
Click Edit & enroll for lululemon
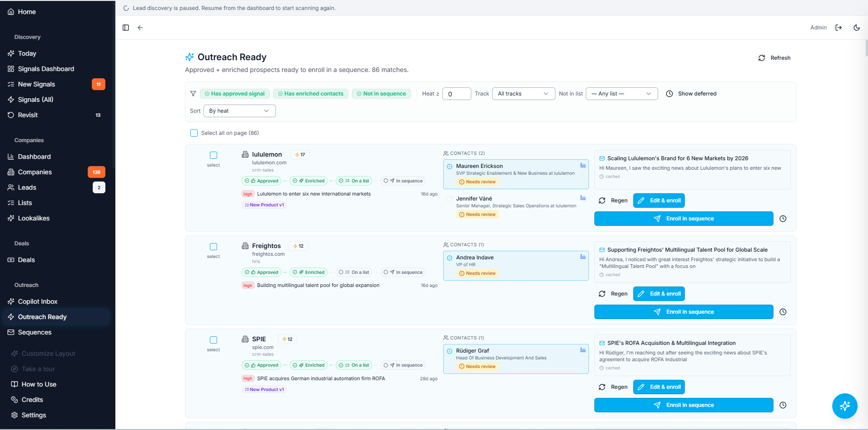pyautogui.click(x=659, y=201)
